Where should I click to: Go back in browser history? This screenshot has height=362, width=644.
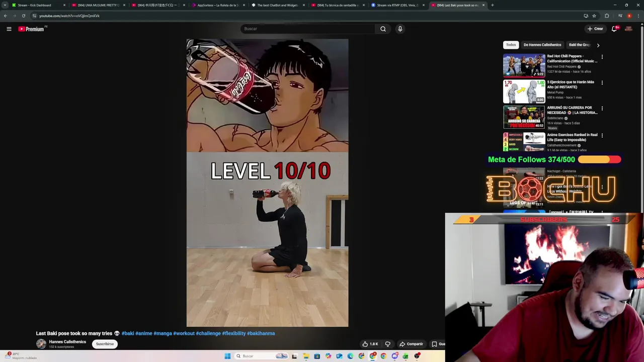(x=6, y=16)
